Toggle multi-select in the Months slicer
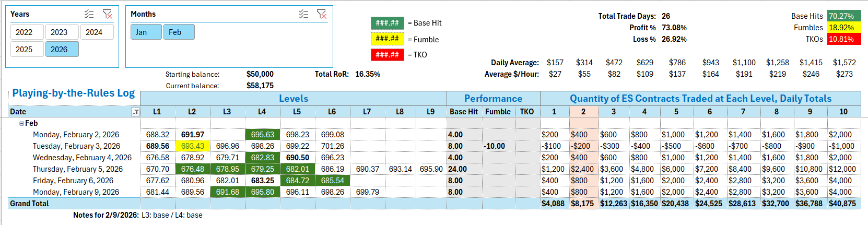 coord(303,14)
